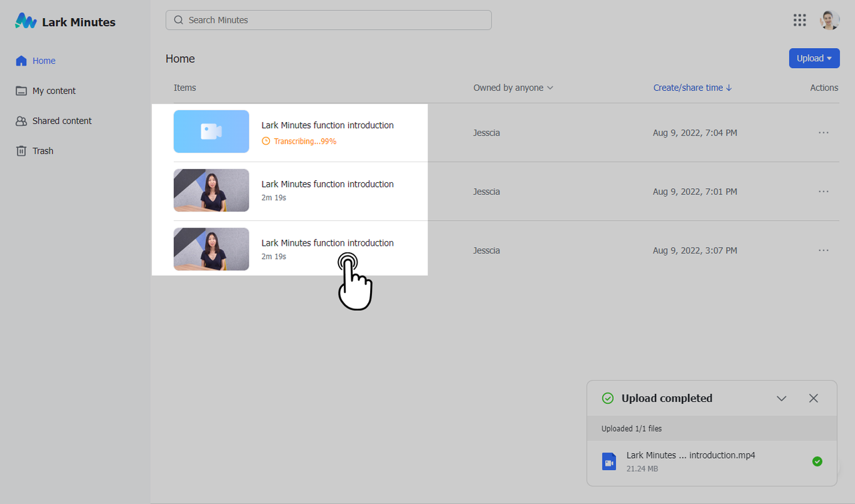Open more actions for 7:01 PM recording
This screenshot has width=855, height=504.
coord(823,192)
